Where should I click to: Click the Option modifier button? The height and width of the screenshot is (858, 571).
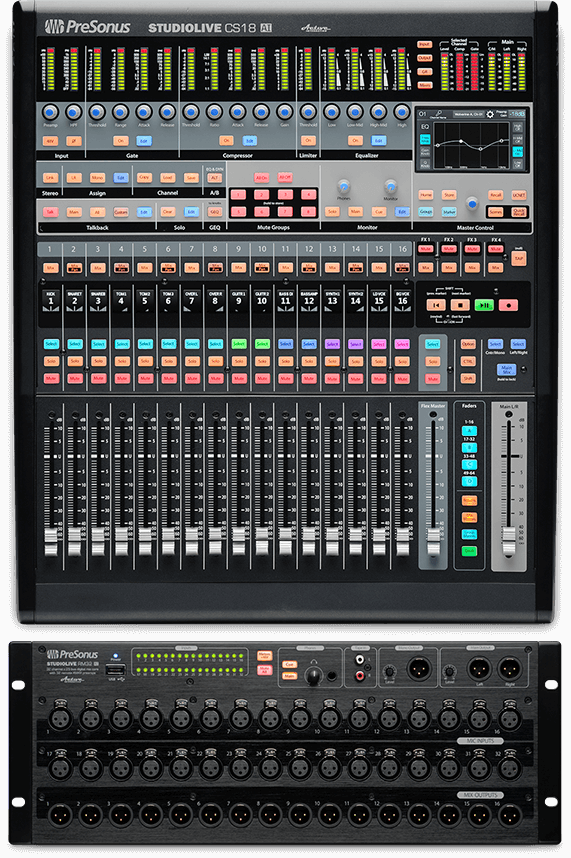click(468, 344)
